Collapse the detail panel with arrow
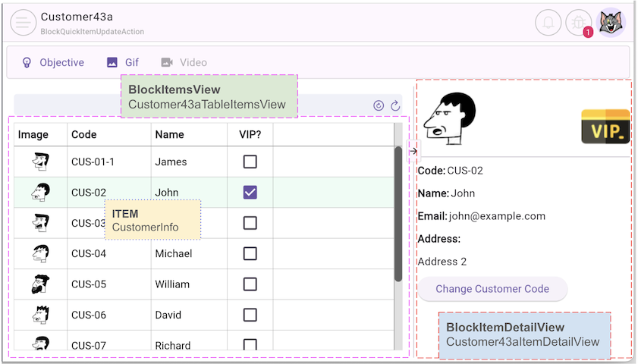 (413, 152)
